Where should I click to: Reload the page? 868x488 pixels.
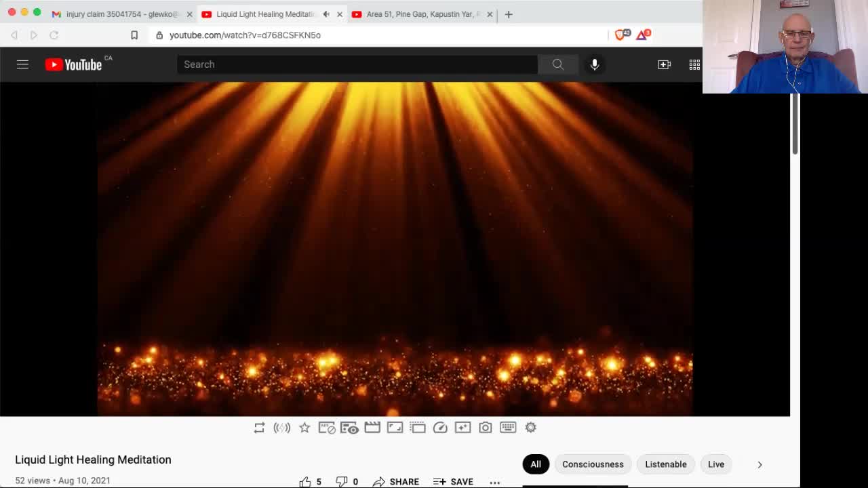(x=54, y=35)
